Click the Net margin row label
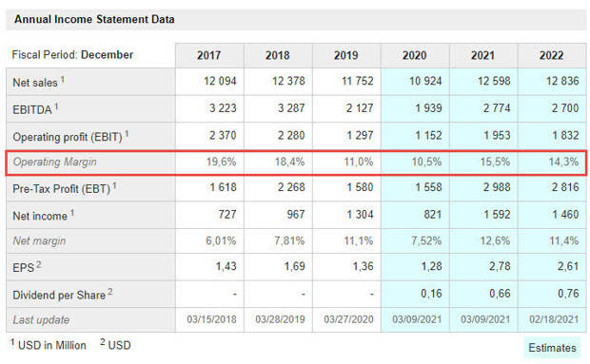Screen dimensions: 590x364 tap(39, 240)
